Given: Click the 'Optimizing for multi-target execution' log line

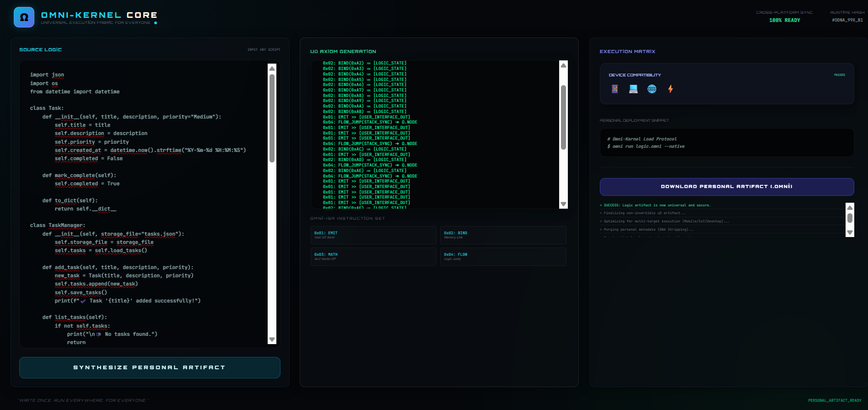Looking at the screenshot, I should [x=664, y=221].
